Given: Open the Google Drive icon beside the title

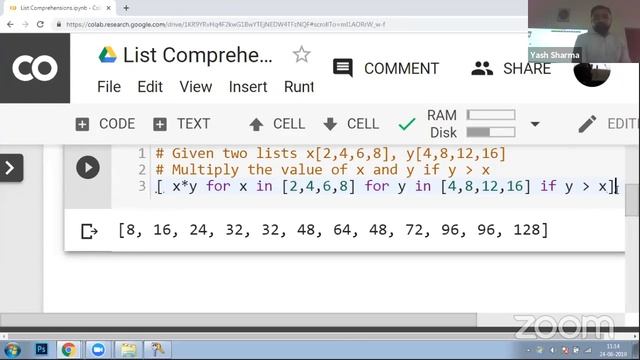Looking at the screenshot, I should (108, 55).
